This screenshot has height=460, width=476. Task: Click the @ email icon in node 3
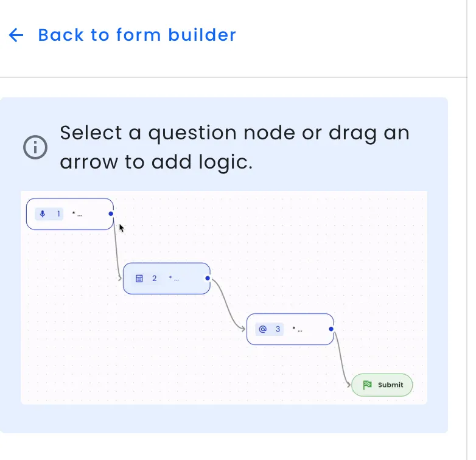[x=263, y=329]
